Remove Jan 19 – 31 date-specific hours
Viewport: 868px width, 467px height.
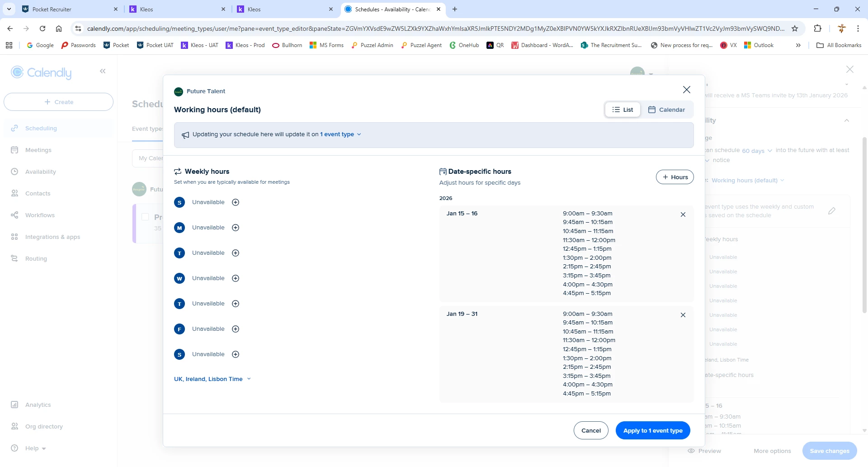(x=683, y=315)
